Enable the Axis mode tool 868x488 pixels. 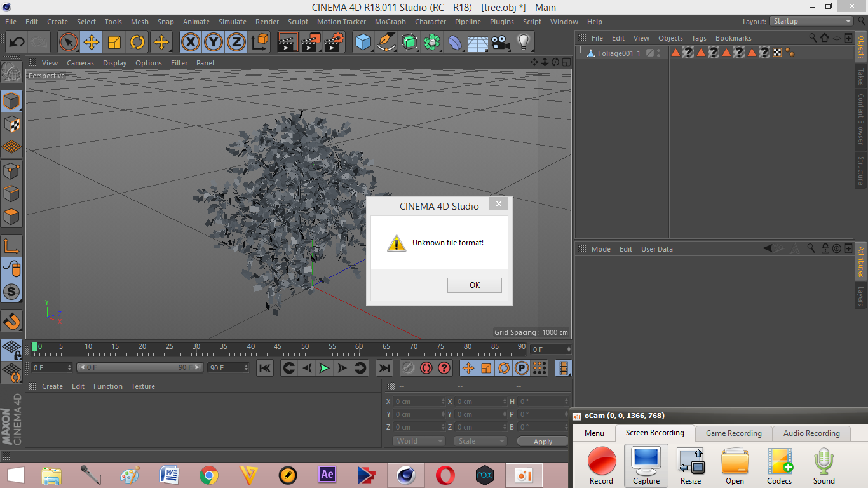click(11, 246)
